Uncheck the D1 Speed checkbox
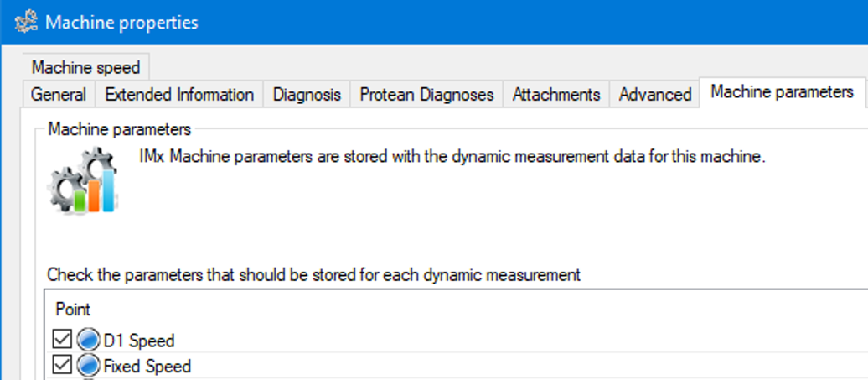 62,341
